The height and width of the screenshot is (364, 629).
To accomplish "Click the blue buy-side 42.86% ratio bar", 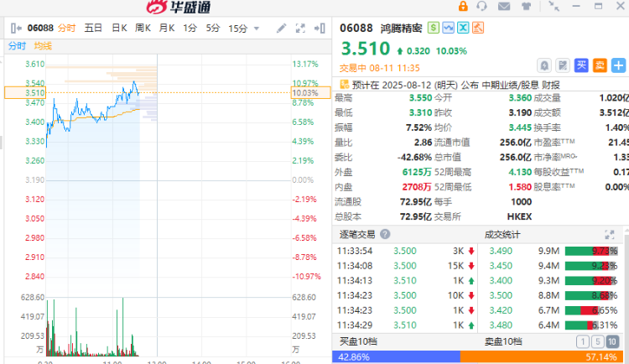I will (398, 356).
